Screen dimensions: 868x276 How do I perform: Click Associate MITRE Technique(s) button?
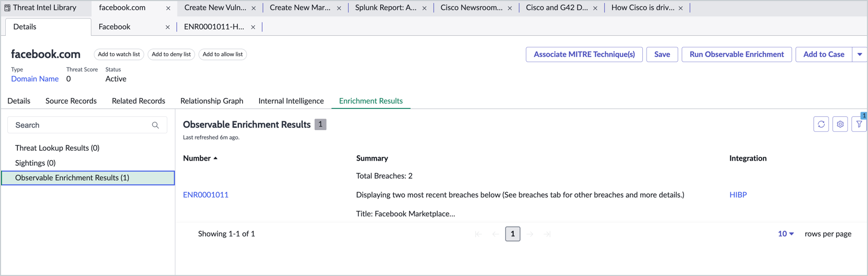(584, 54)
